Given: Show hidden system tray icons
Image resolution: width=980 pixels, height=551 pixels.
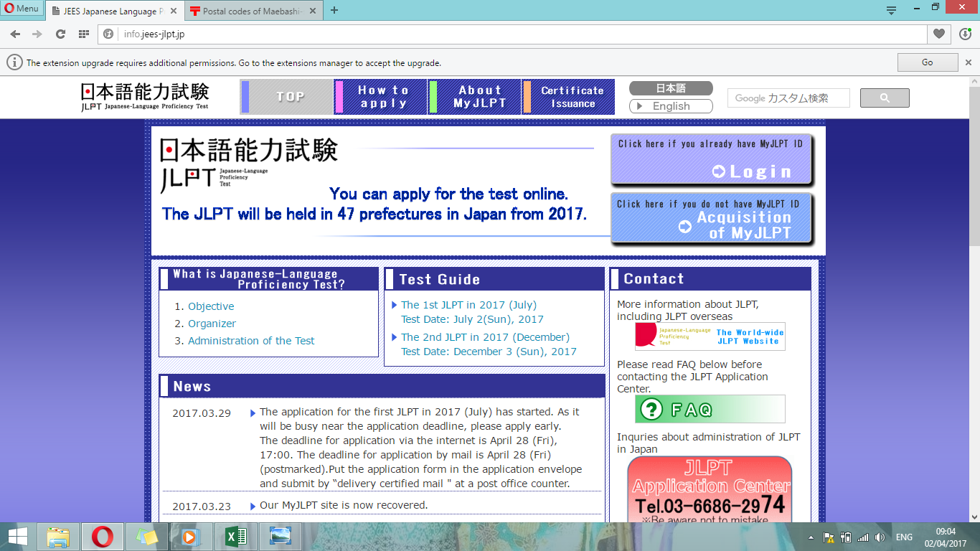Looking at the screenshot, I should [811, 537].
